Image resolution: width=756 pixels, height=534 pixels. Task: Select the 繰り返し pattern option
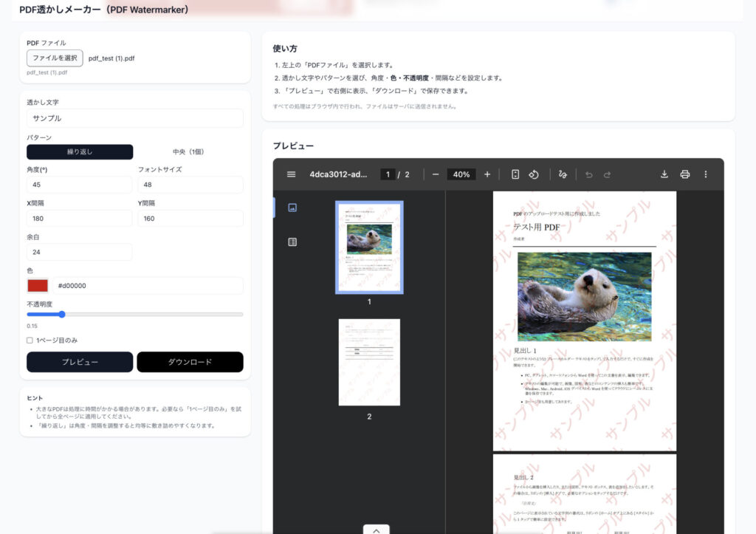(80, 152)
